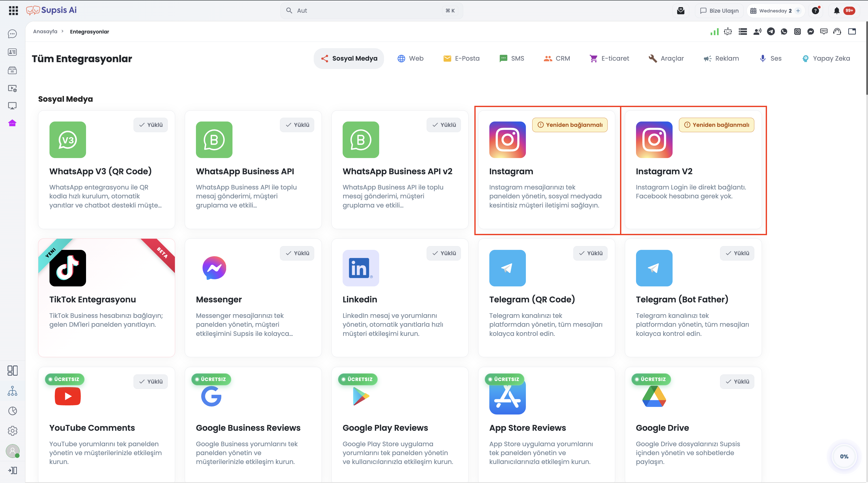Open the WhatsApp V3 (QR Code) card
868x483 pixels.
[107, 170]
